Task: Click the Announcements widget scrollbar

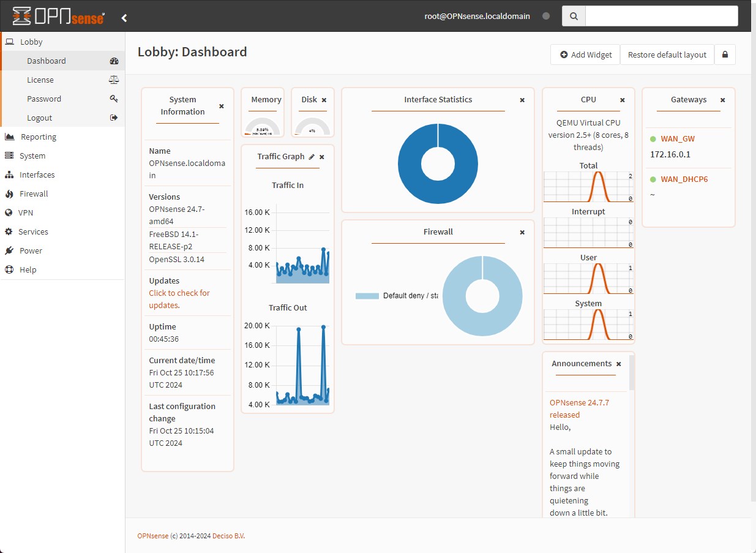Action: pyautogui.click(x=632, y=373)
